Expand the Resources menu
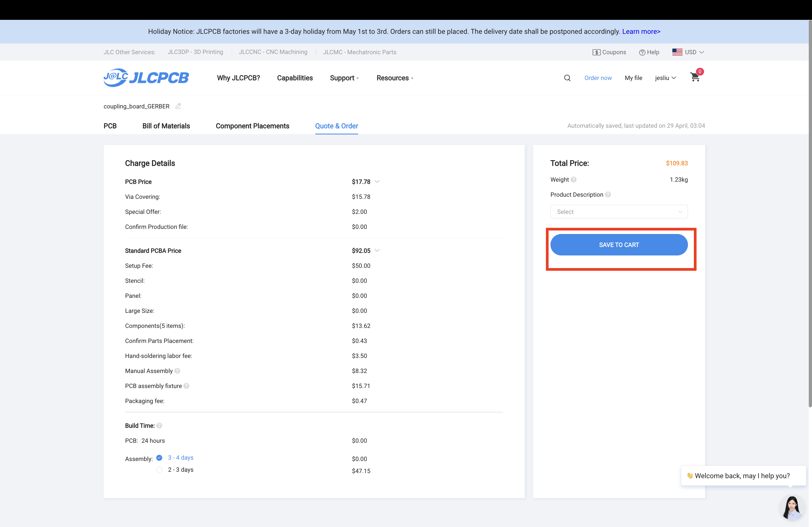The width and height of the screenshot is (812, 527). click(395, 78)
